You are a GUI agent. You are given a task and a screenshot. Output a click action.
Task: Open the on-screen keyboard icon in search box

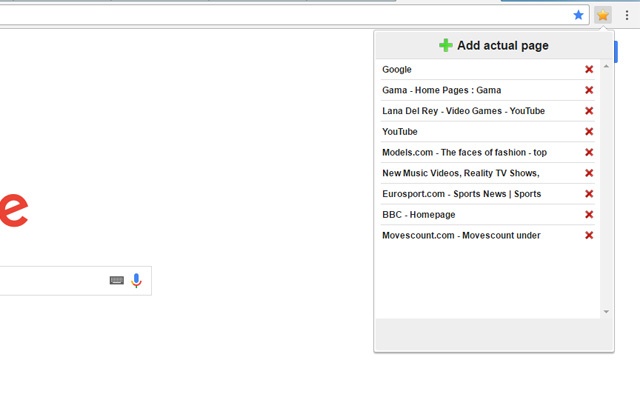coord(117,280)
